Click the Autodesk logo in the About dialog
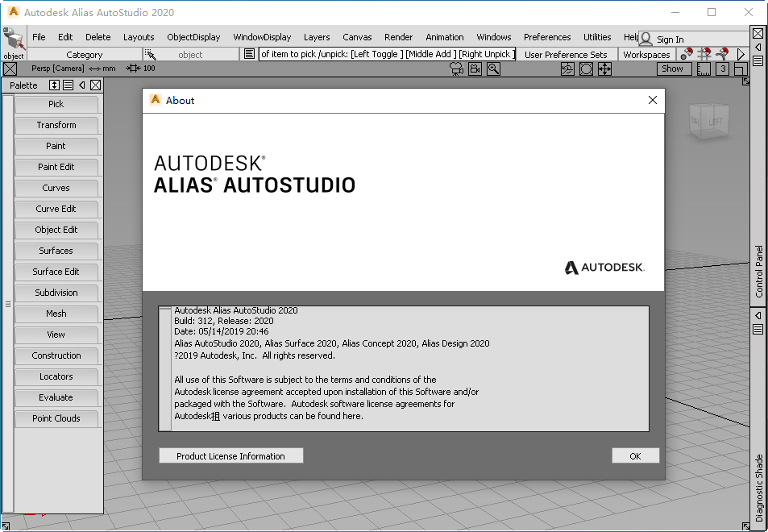 pos(604,267)
